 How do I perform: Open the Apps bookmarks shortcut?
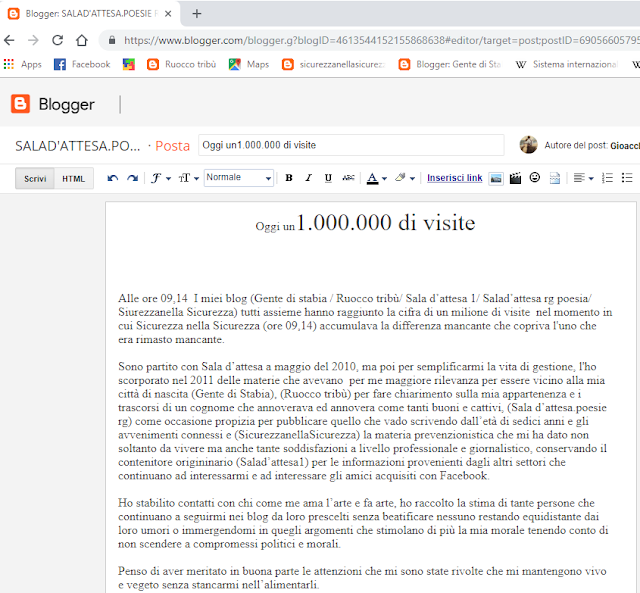[23, 64]
